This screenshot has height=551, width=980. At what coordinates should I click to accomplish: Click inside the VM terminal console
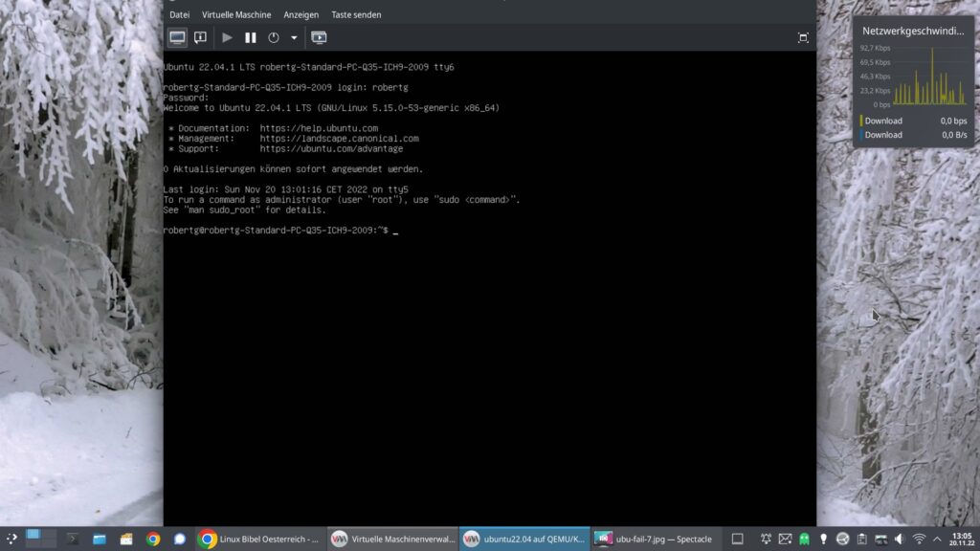point(488,364)
